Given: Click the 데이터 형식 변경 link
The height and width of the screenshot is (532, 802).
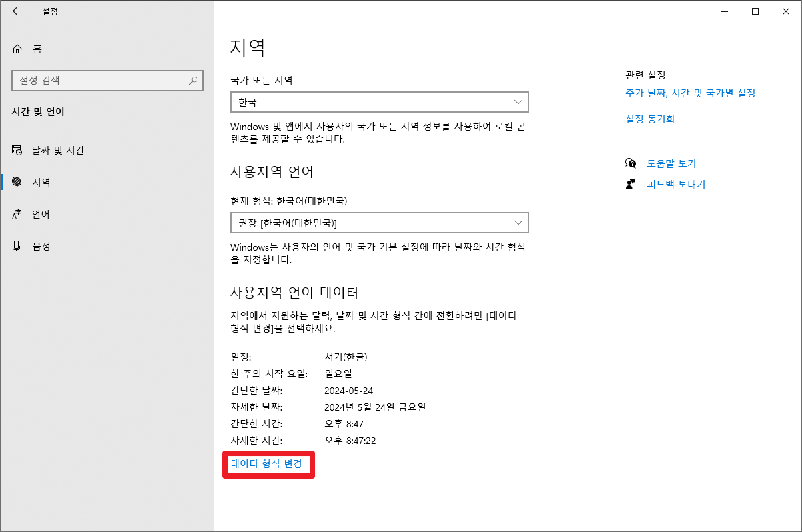Looking at the screenshot, I should (x=266, y=463).
